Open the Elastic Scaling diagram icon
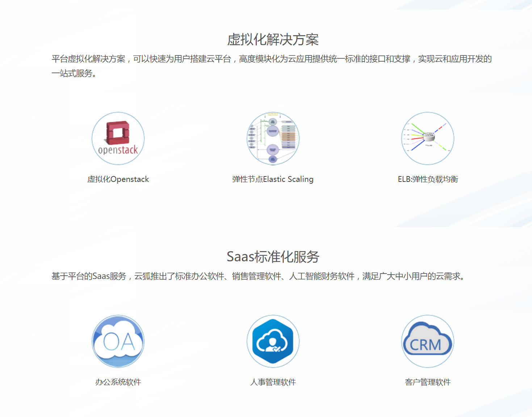The width and height of the screenshot is (532, 417). coord(273,138)
